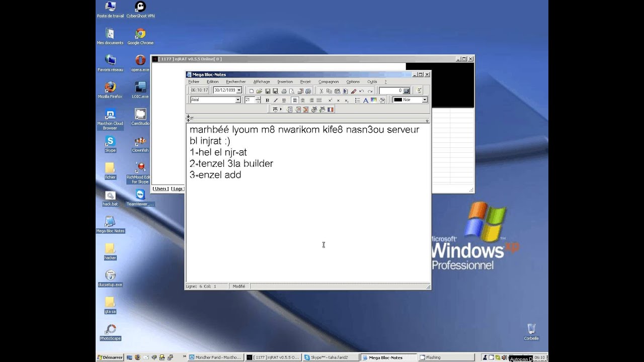Switch to the Users tab in njRAT window
This screenshot has height=362, width=644.
pyautogui.click(x=160, y=189)
